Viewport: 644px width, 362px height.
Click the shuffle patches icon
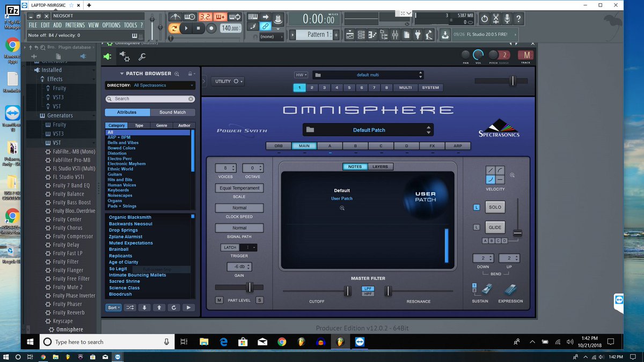(130, 308)
